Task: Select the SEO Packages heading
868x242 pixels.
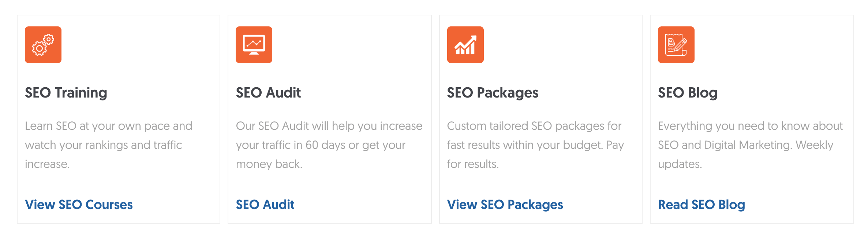Action: [x=493, y=93]
